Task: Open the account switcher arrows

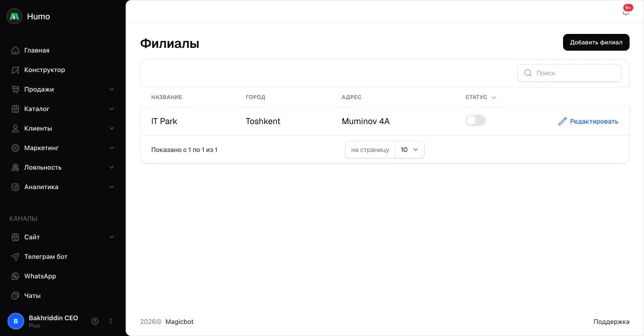Action: (x=111, y=321)
